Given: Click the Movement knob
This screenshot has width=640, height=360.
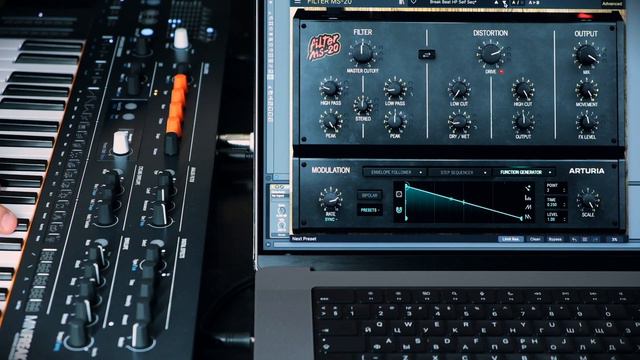Looking at the screenshot, I should (587, 90).
